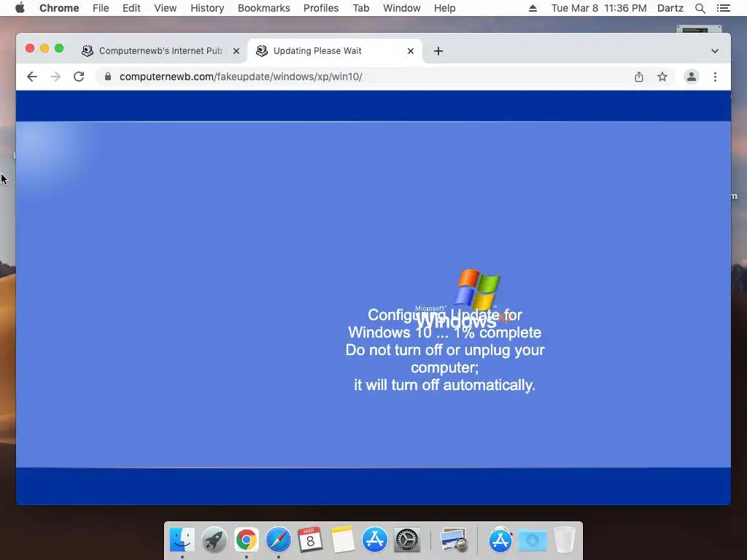This screenshot has width=747, height=560.
Task: Open the Window menu
Action: (x=402, y=8)
